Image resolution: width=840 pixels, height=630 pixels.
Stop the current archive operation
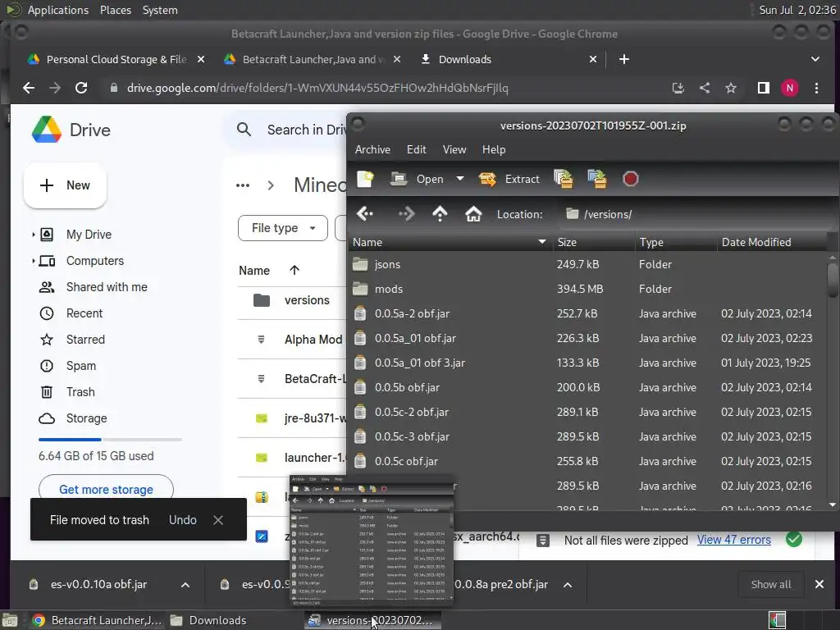pyautogui.click(x=631, y=179)
